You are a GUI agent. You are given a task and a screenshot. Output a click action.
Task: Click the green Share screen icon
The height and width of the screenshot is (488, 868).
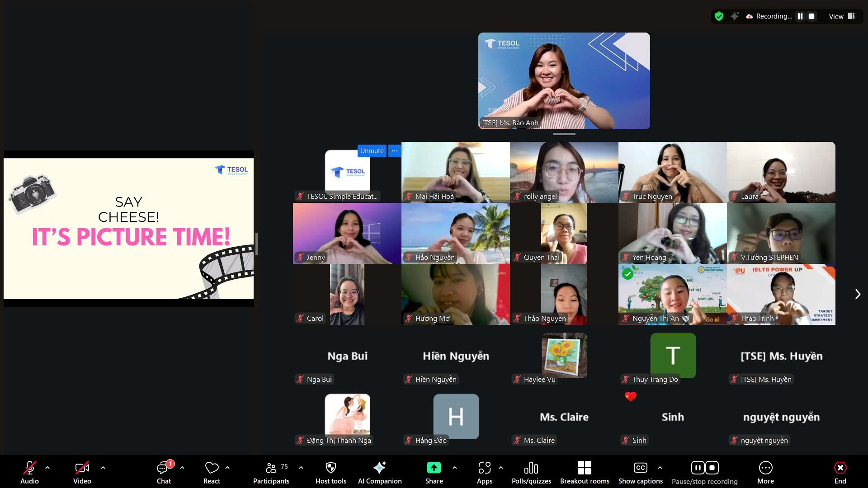point(434,468)
